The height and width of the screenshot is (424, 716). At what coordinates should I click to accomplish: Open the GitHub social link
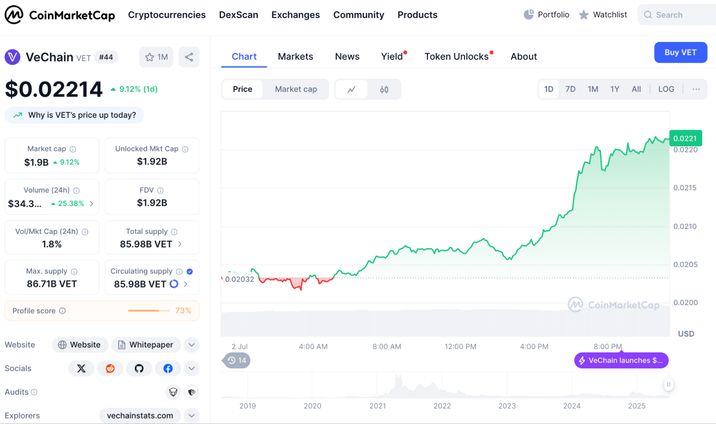[x=139, y=368]
